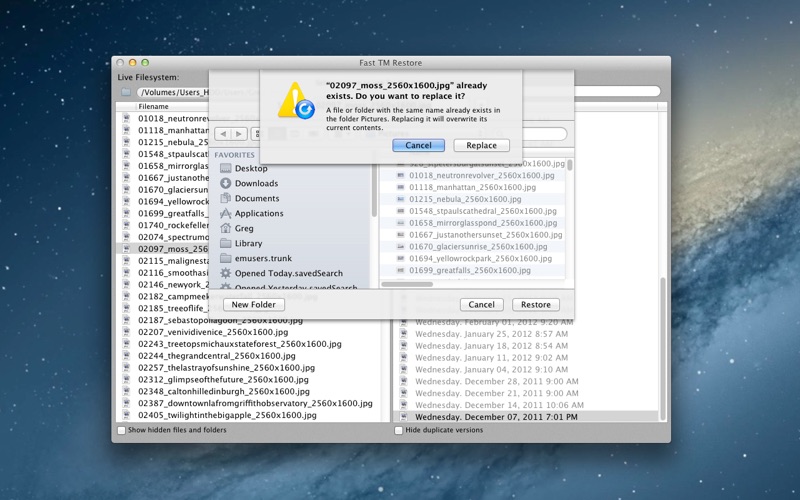Create a New Folder in save panel
Image resolution: width=800 pixels, height=500 pixels.
click(254, 305)
